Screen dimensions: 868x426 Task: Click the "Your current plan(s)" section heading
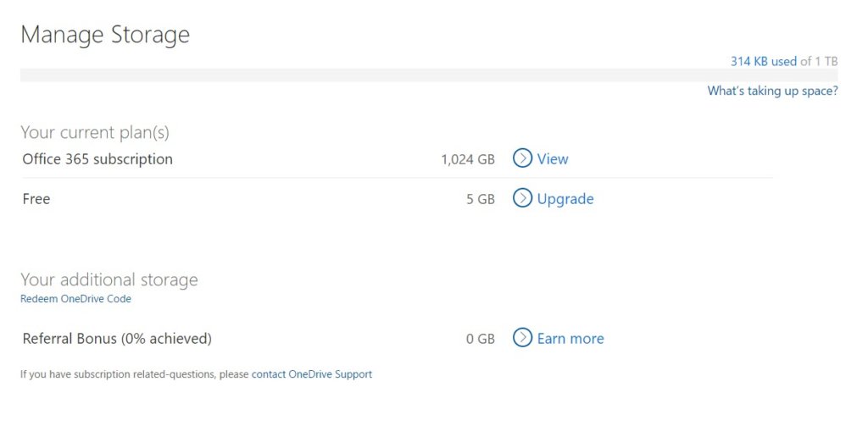tap(95, 133)
